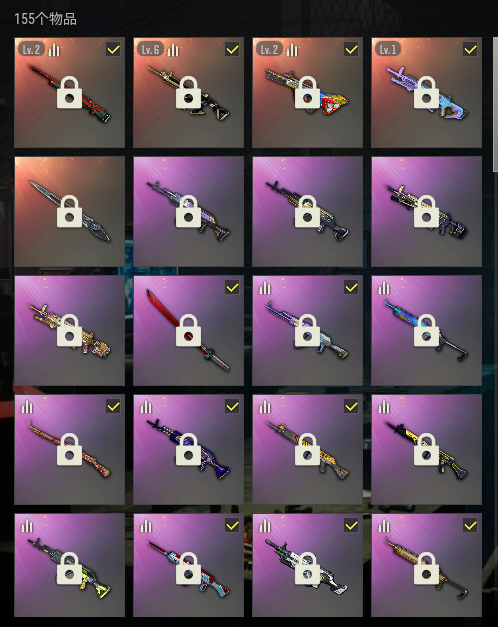Click stats bars icon on the neon-yellow stock rifle

click(27, 526)
